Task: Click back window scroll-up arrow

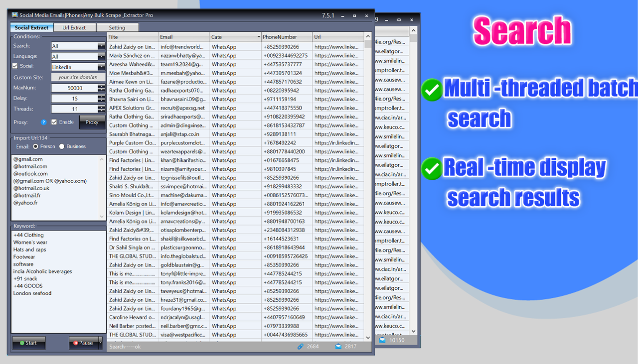Action: coord(413,30)
